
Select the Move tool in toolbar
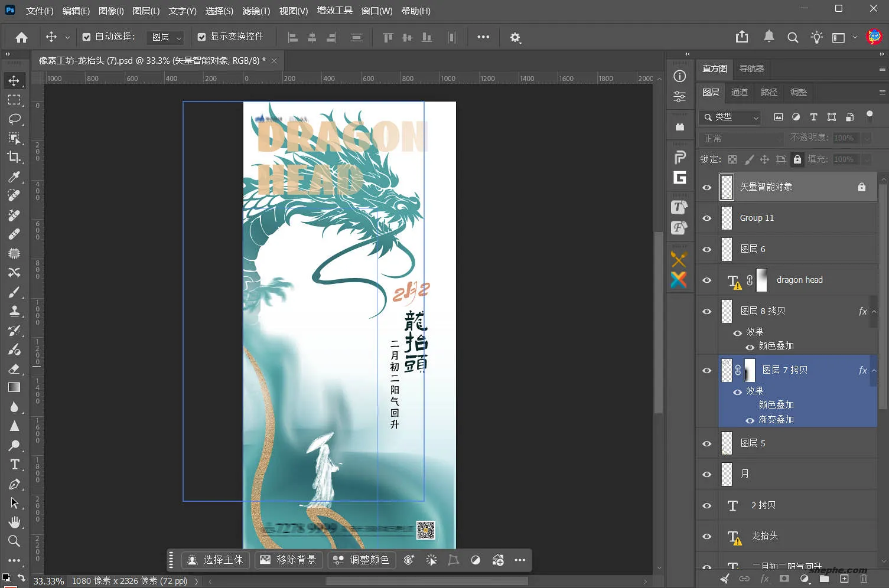coord(14,80)
